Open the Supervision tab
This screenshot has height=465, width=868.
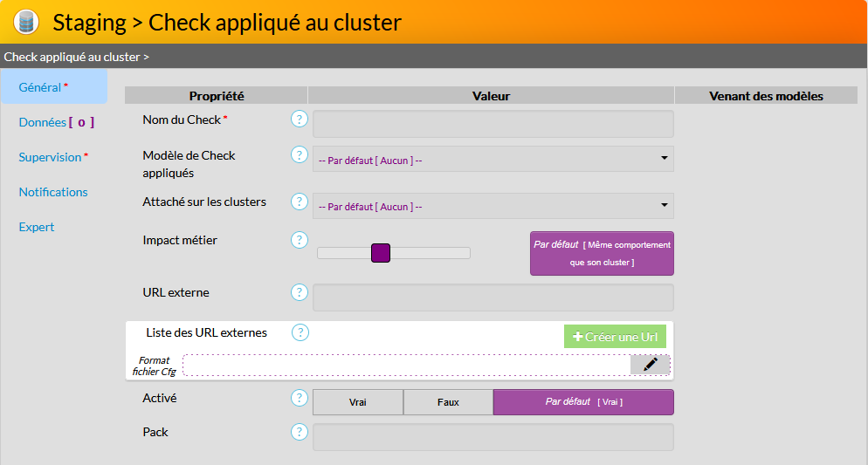tap(53, 157)
